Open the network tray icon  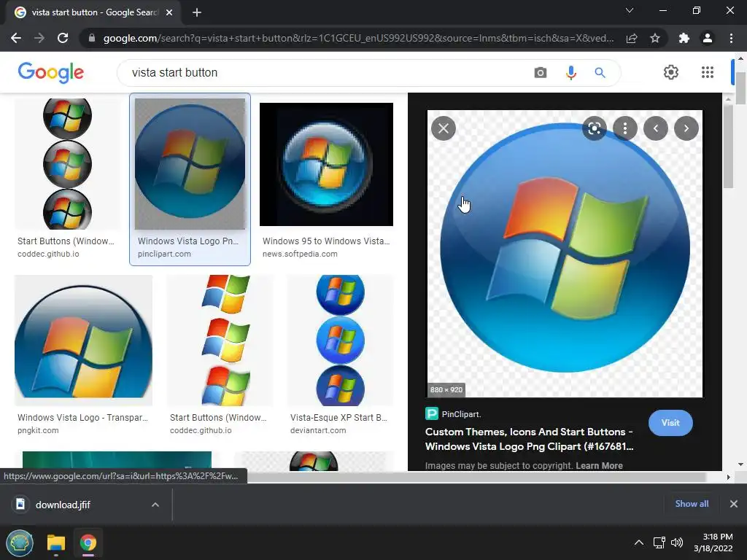(659, 542)
